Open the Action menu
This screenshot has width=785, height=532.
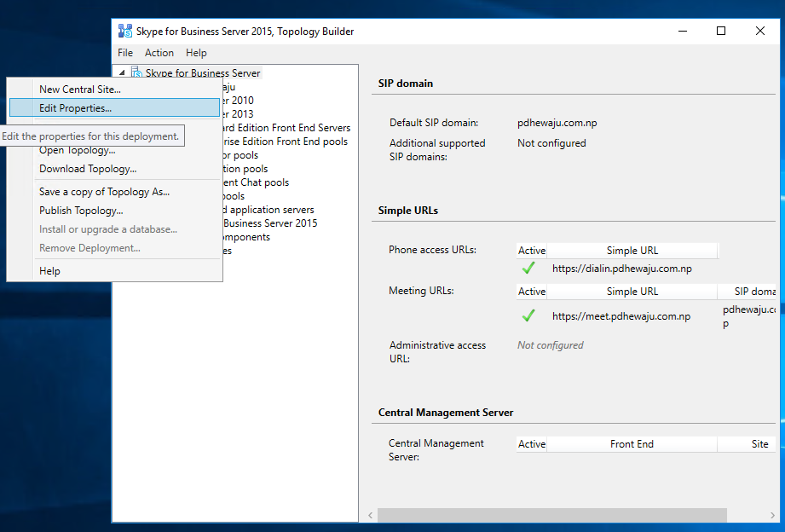(159, 53)
